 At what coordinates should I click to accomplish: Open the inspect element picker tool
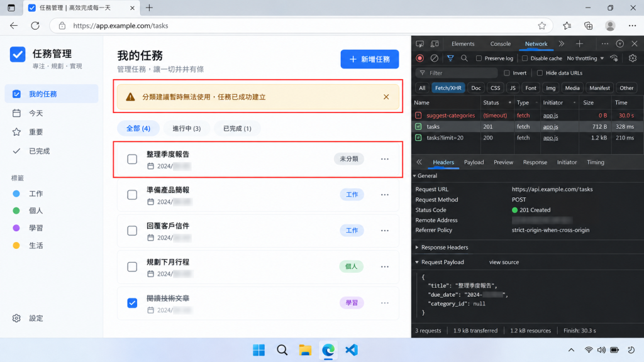[419, 44]
